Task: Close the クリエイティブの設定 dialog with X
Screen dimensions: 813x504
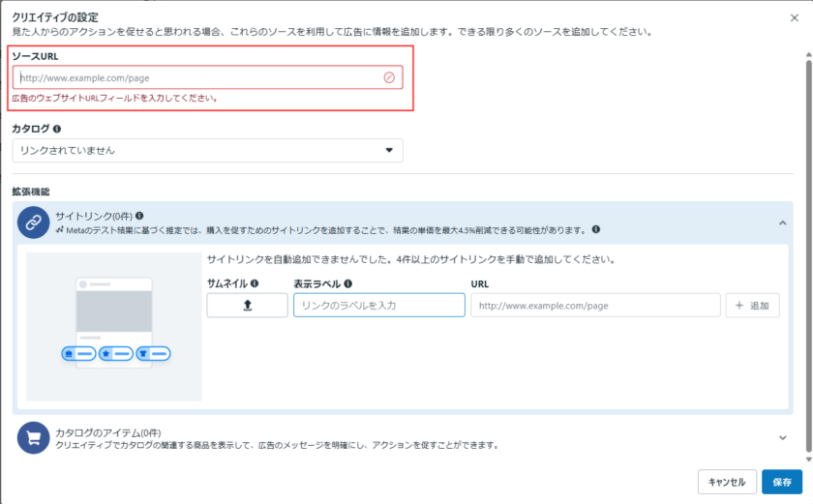Action: pos(795,16)
